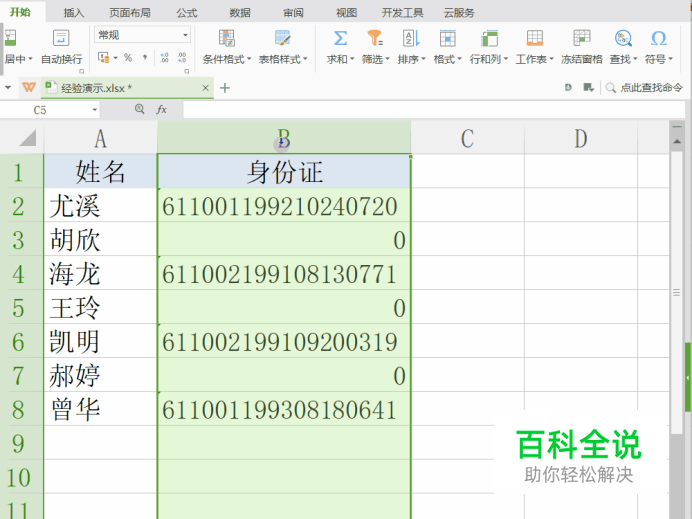
Task: Expand the 居中 alignment dropdown arrow
Action: click(x=30, y=59)
